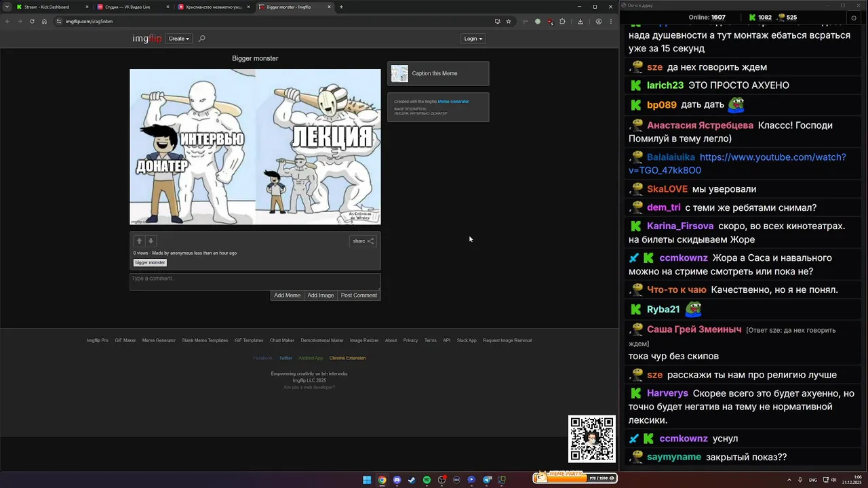Viewport: 868px width, 488px height.
Task: Go back in browser history
Action: (x=7, y=21)
